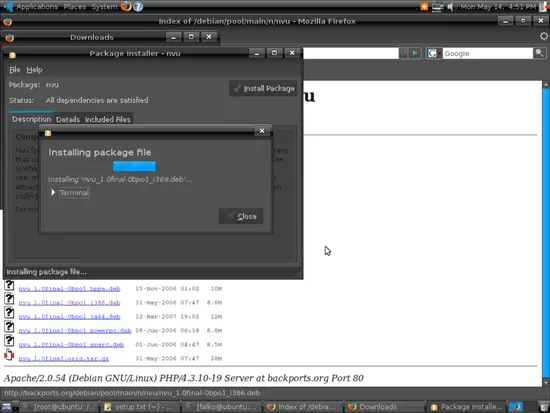Switch to Index of /debian Firefox taskbar item
This screenshot has width=550, height=413.
coord(303,407)
